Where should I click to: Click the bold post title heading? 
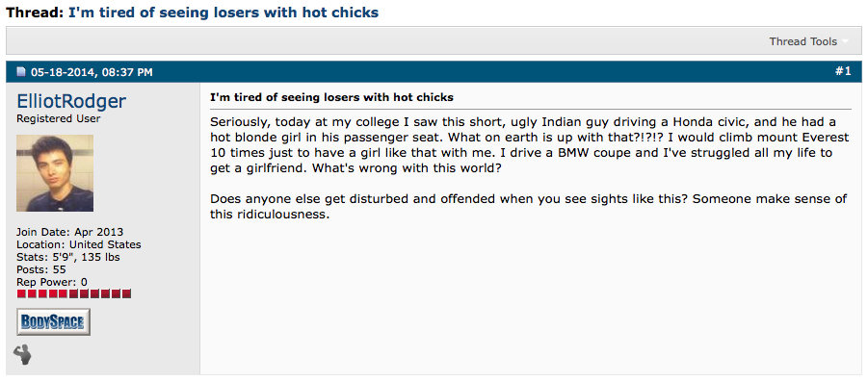tap(331, 98)
